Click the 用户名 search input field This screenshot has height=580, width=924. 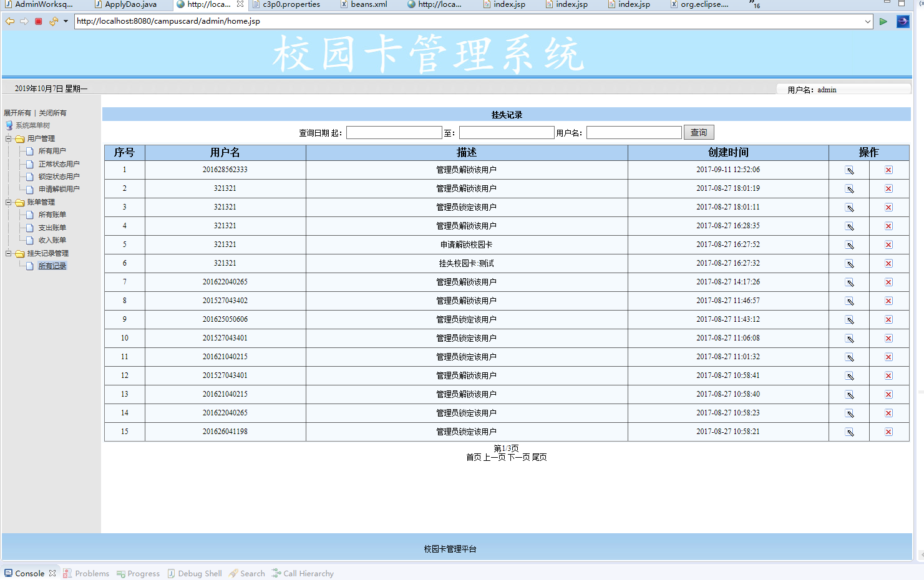tap(634, 132)
